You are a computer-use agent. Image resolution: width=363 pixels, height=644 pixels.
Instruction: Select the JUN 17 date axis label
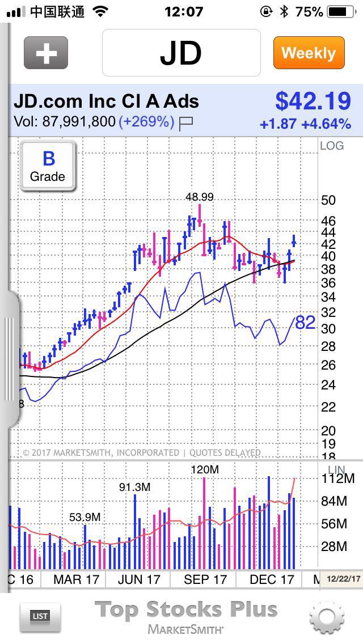(x=139, y=579)
